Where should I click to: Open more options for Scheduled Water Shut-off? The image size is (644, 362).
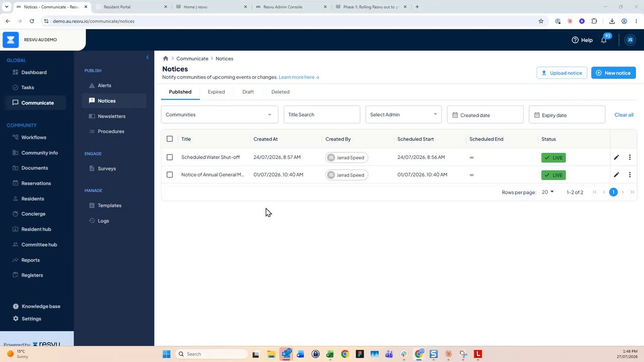(x=630, y=157)
